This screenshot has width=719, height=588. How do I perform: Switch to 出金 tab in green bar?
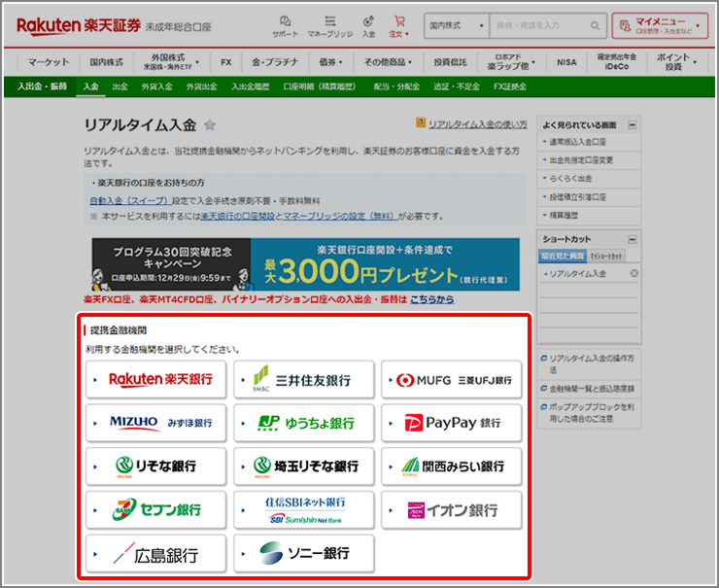(x=120, y=86)
